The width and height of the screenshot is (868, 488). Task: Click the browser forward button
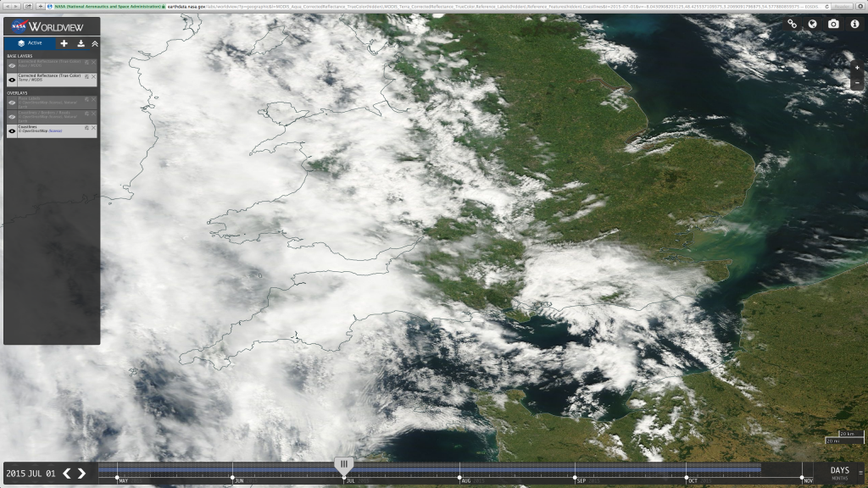point(16,6)
